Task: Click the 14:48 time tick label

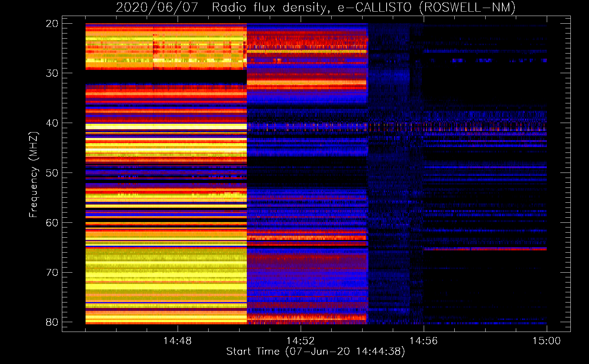Action: 177,341
